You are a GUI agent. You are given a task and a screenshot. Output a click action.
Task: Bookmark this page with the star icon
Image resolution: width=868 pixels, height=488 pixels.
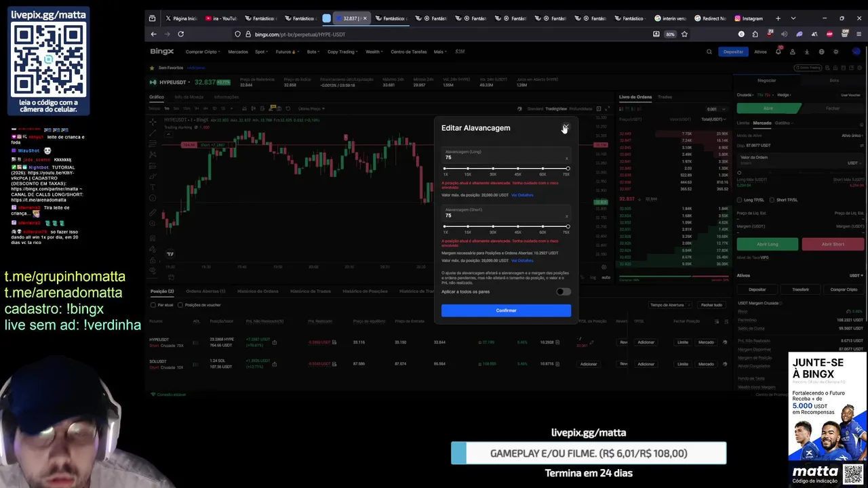tap(684, 34)
